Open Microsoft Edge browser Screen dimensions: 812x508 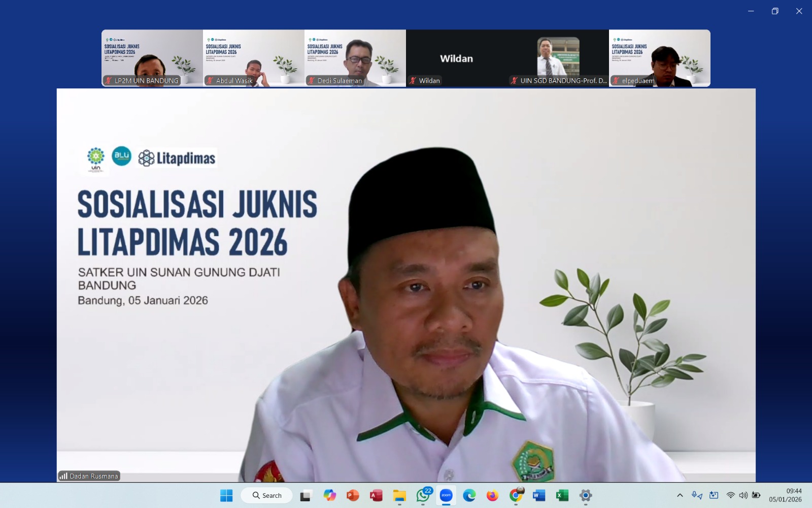click(469, 495)
